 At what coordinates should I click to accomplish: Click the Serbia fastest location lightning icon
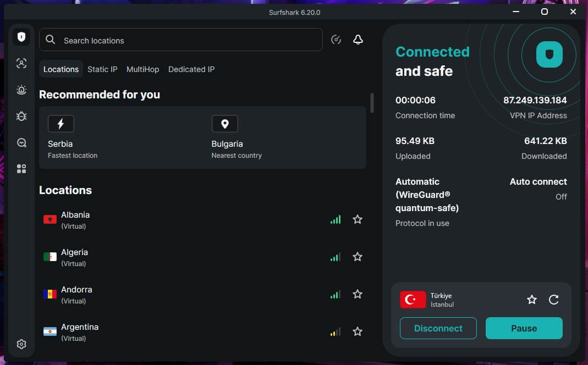pos(61,124)
